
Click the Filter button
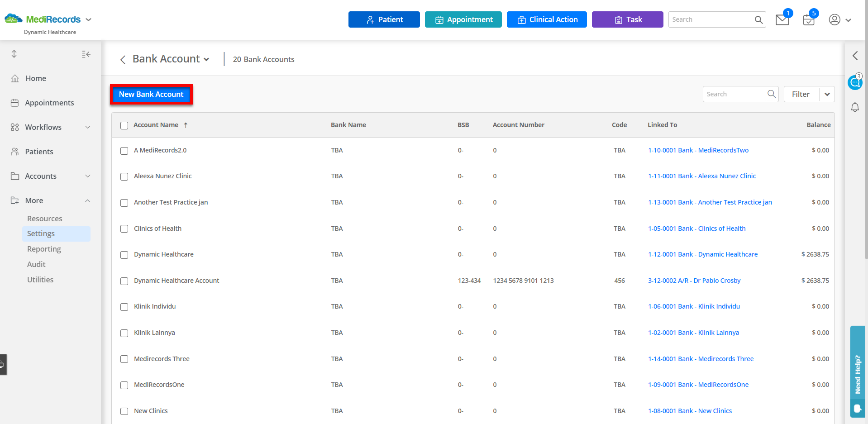801,94
